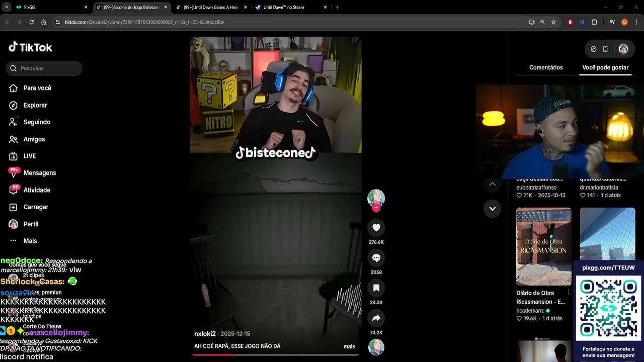The height and width of the screenshot is (362, 644).
Task: Expand caption with mais link
Action: pos(349,346)
